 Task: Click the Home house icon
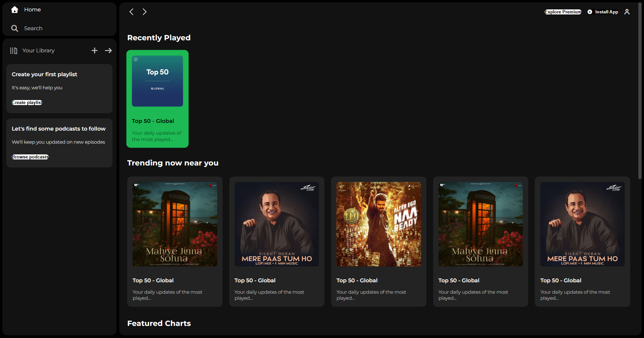click(x=14, y=10)
